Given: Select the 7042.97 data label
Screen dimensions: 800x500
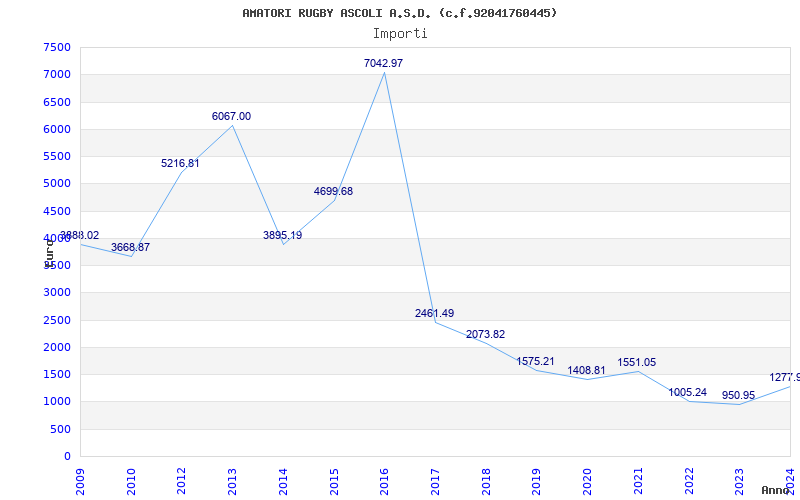Looking at the screenshot, I should 383,63.
